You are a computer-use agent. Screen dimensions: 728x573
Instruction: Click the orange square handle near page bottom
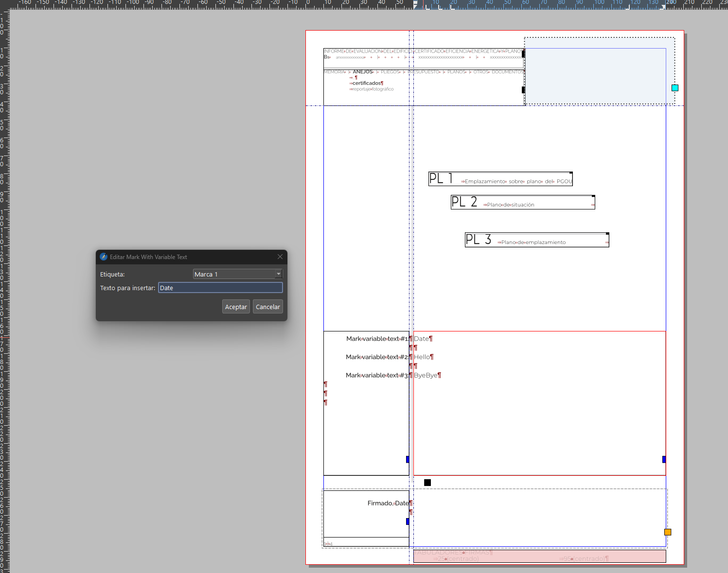[x=668, y=532]
